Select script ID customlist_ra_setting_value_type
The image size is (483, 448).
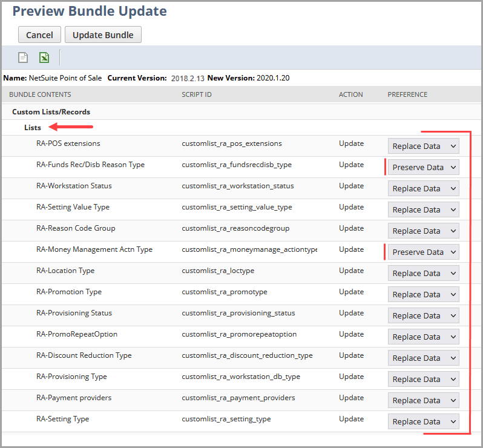pyautogui.click(x=237, y=208)
